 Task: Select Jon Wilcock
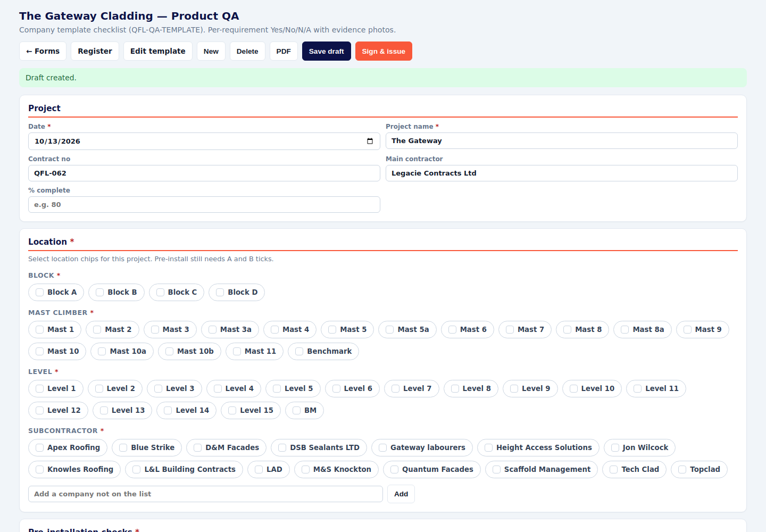tap(640, 447)
